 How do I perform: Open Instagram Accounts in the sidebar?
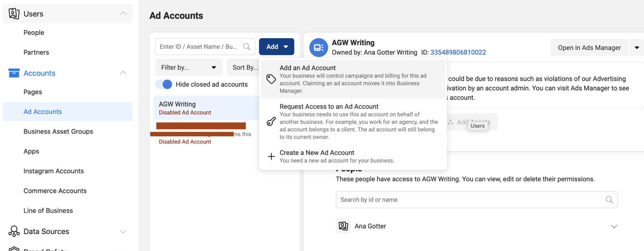coord(53,171)
